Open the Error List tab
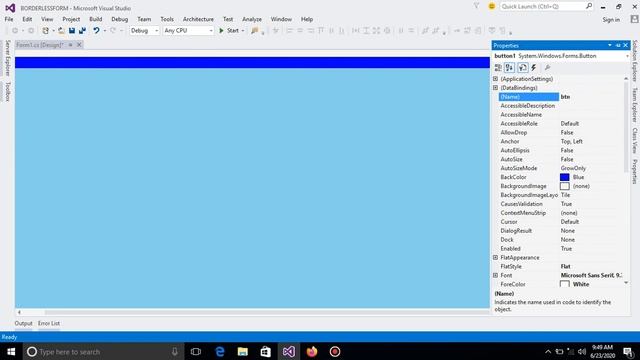This screenshot has width=640, height=360. pos(49,323)
